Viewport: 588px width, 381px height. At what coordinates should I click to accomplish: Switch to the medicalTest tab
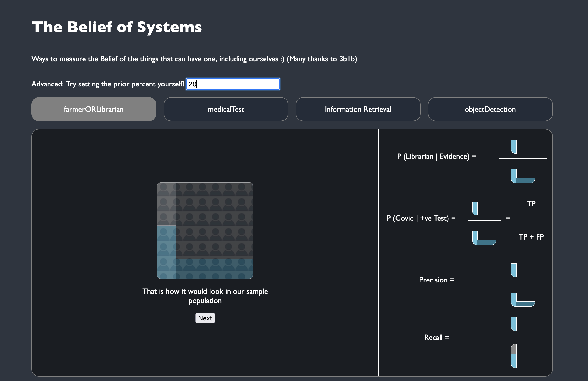(x=226, y=109)
